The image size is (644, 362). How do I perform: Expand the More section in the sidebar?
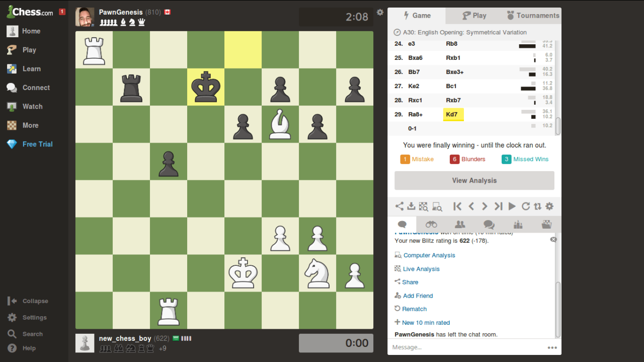[x=30, y=125]
